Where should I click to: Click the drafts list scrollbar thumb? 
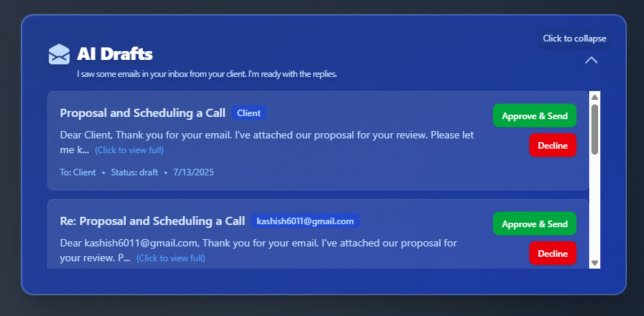click(x=594, y=130)
